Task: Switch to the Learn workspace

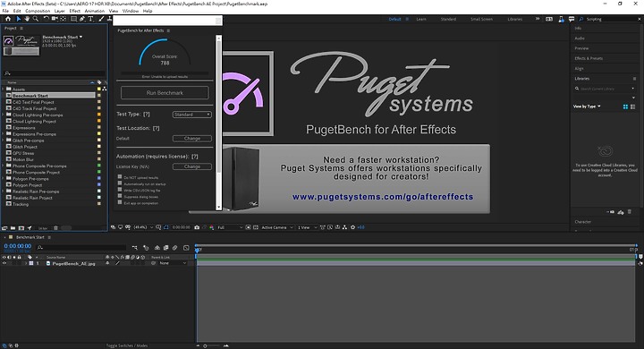Action: pos(421,20)
